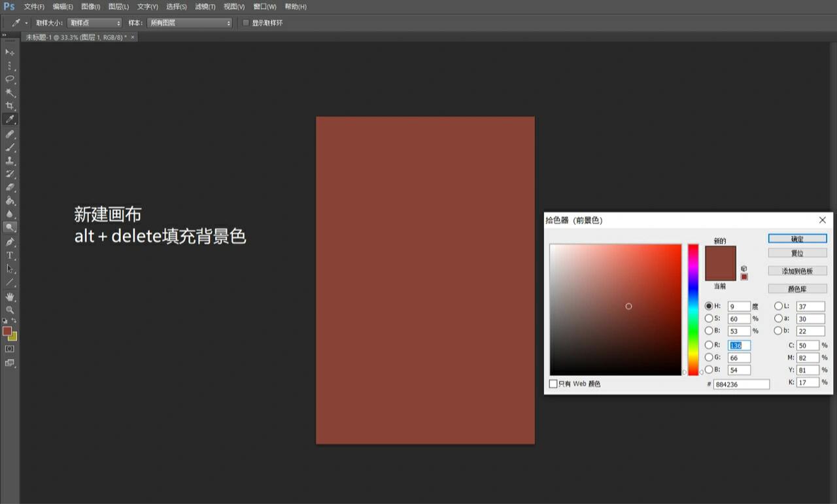
Task: Select the Dodge tool
Action: (10, 227)
